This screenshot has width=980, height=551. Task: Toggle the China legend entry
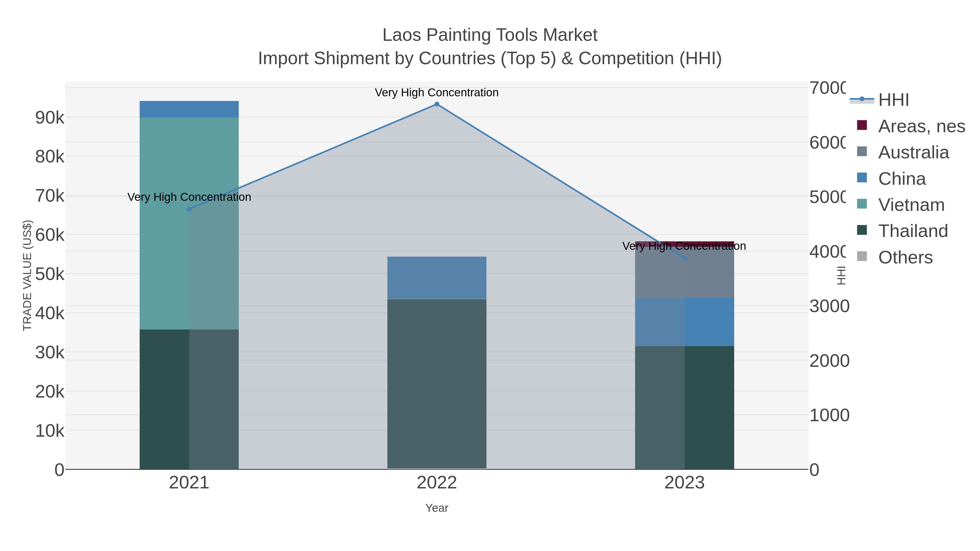click(891, 178)
